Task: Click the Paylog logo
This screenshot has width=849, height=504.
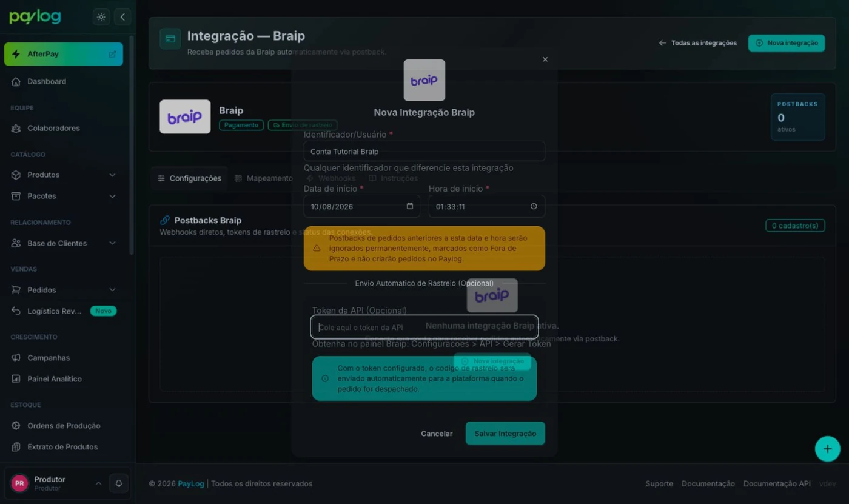Action: point(35,16)
